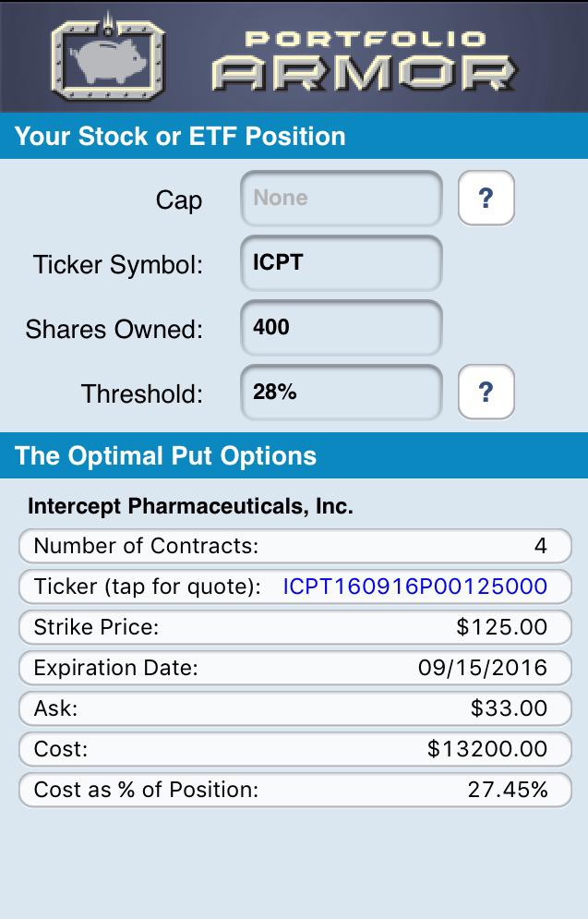Tap the Threshold label
Image resolution: width=588 pixels, height=919 pixels.
click(x=142, y=393)
